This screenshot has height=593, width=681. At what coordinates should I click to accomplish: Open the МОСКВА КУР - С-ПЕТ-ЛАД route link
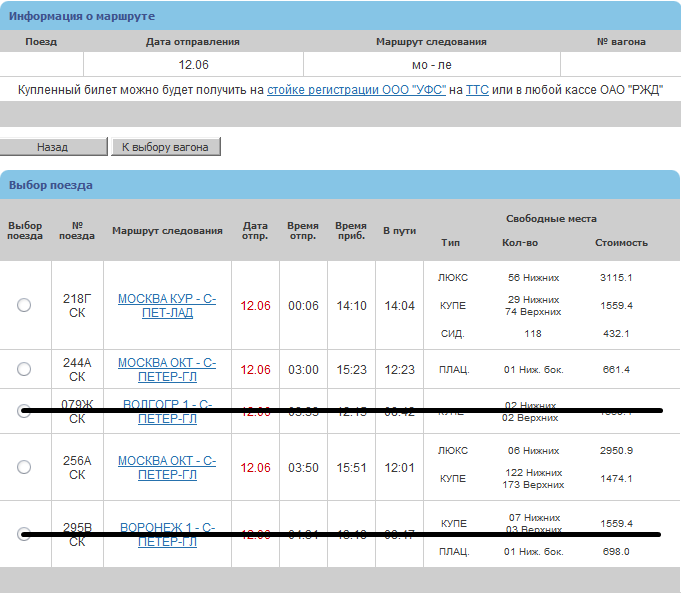[167, 305]
